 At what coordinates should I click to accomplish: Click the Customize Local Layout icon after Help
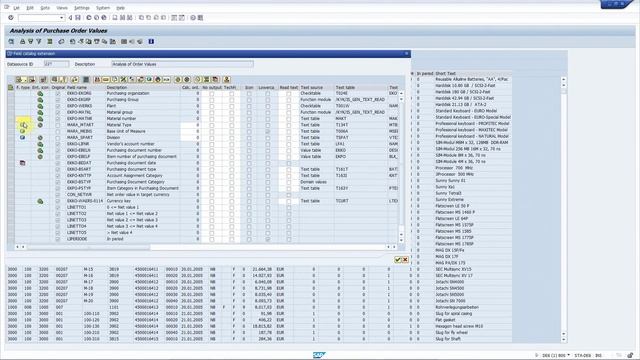point(200,18)
